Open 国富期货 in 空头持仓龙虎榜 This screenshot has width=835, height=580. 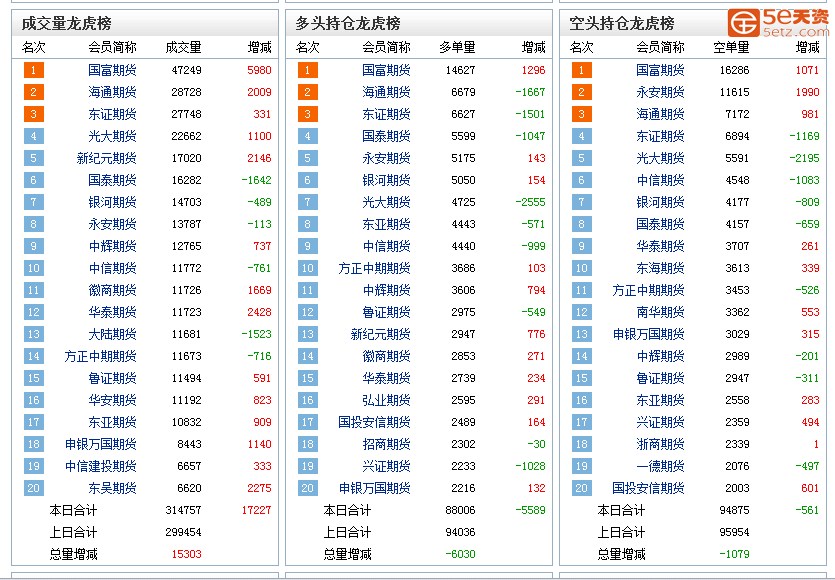(660, 70)
